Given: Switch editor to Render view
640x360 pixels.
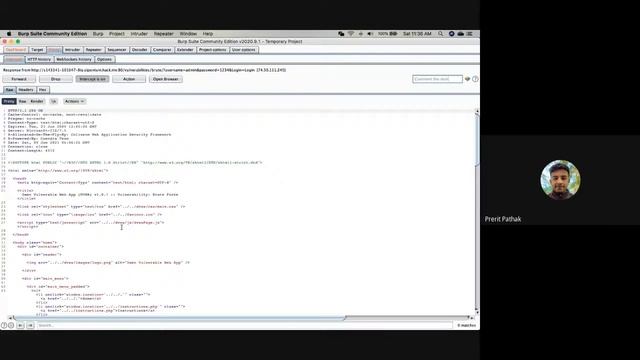Looking at the screenshot, I should [x=37, y=101].
